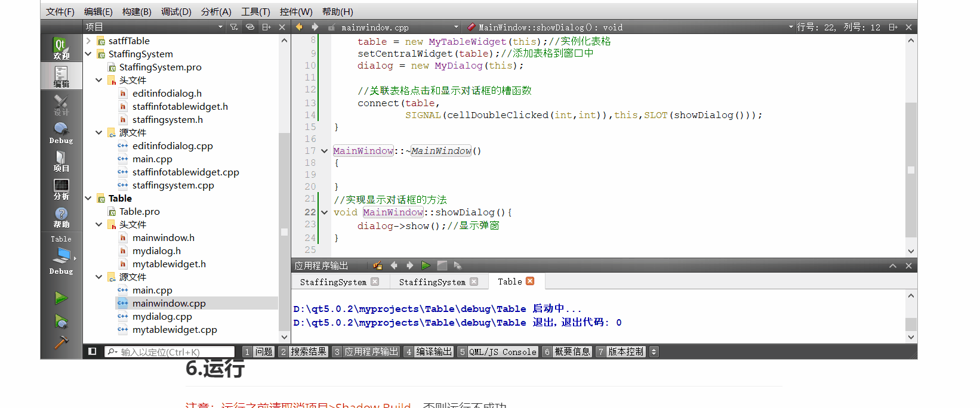This screenshot has height=408, width=980.
Task: Open the 项目 view selector dropdown
Action: pyautogui.click(x=154, y=27)
